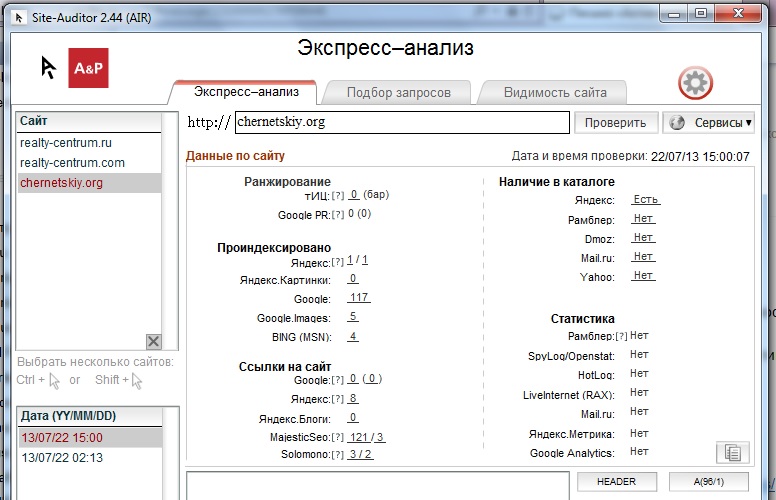Click the app icon in title bar
The height and width of the screenshot is (500, 776).
pos(19,18)
